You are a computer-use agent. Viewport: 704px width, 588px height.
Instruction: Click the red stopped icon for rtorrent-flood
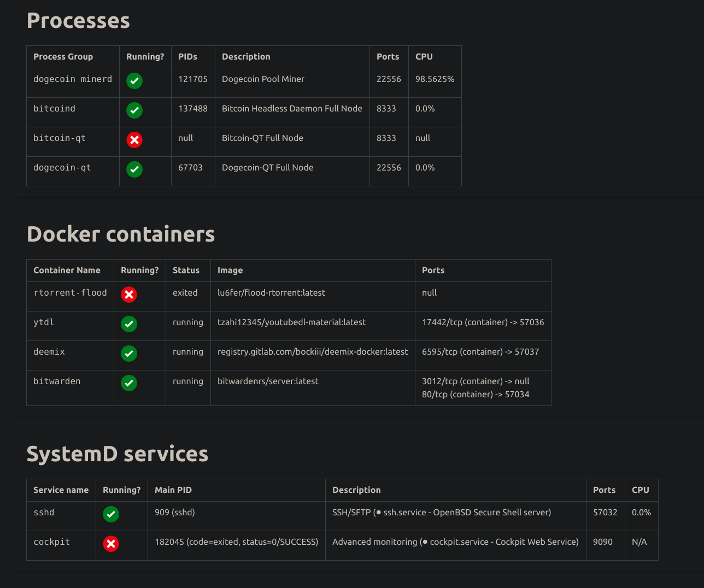[x=129, y=295]
